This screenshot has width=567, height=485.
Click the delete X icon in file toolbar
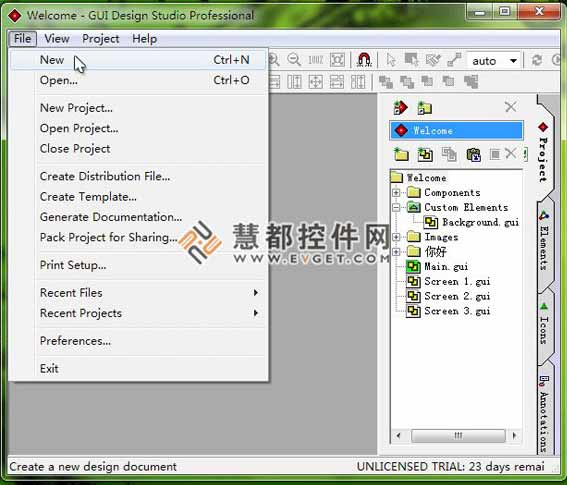click(511, 153)
